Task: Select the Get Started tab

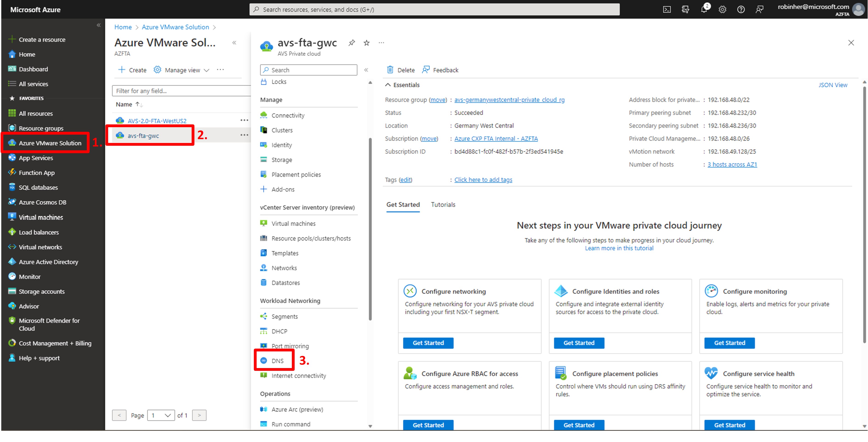Action: (403, 205)
